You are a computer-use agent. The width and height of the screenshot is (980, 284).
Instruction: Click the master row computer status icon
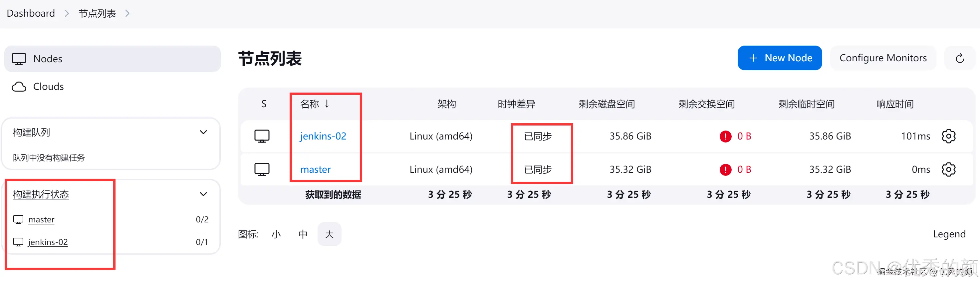(262, 169)
